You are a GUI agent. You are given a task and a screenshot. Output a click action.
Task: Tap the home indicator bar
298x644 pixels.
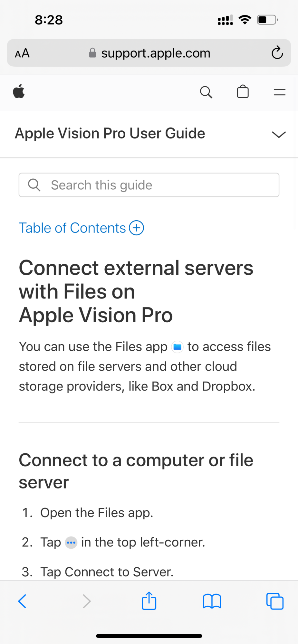click(x=149, y=636)
